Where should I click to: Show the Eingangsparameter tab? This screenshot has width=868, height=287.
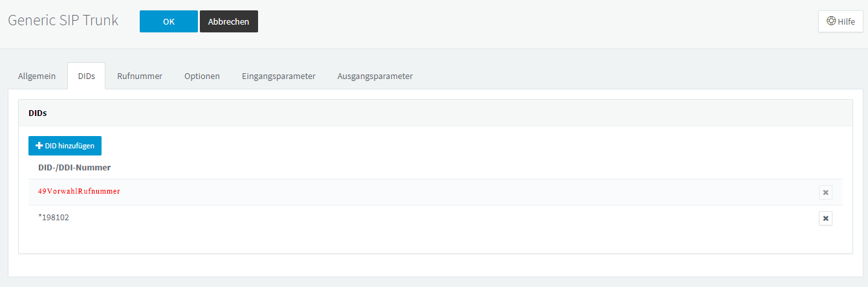click(279, 76)
